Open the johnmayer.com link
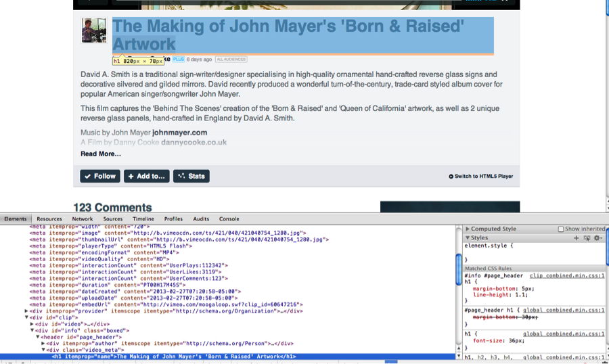 tap(179, 133)
